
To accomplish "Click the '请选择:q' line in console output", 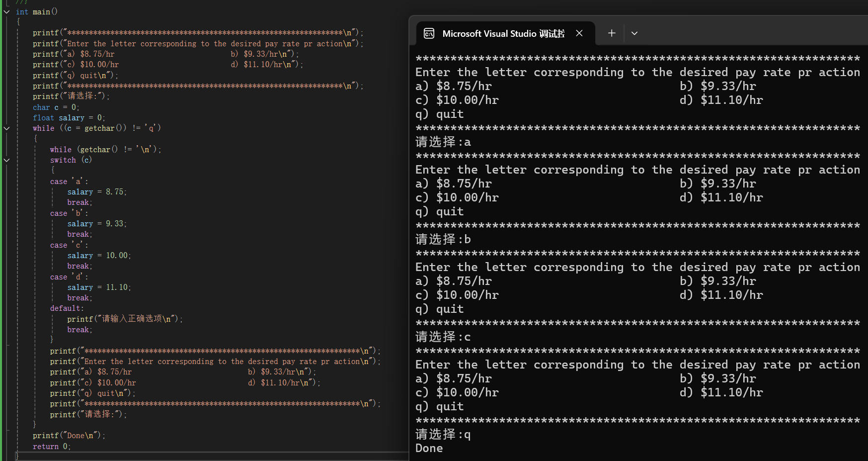I will pos(443,435).
